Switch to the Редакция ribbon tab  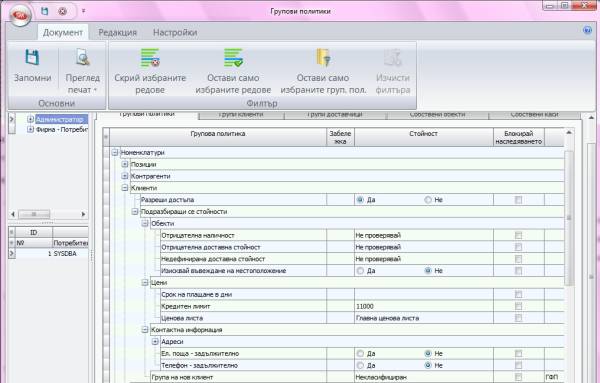117,33
